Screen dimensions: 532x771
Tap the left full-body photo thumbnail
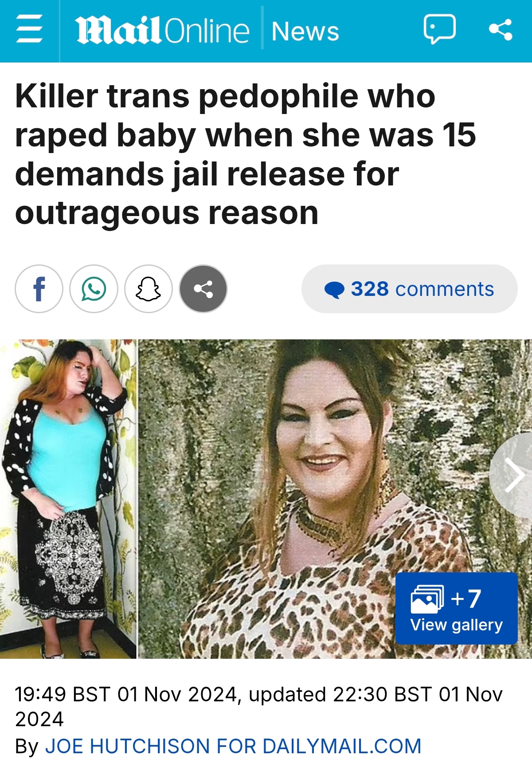[68, 499]
